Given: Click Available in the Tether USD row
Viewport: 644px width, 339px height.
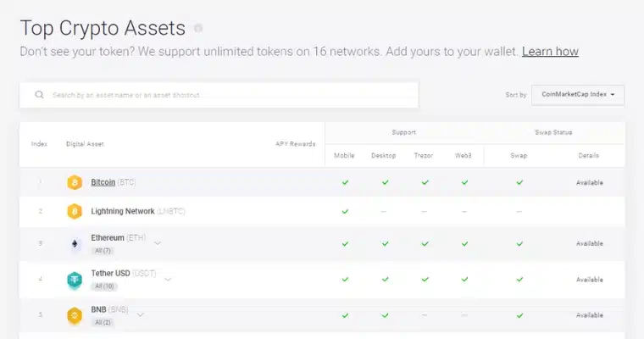Looking at the screenshot, I should pyautogui.click(x=590, y=280).
